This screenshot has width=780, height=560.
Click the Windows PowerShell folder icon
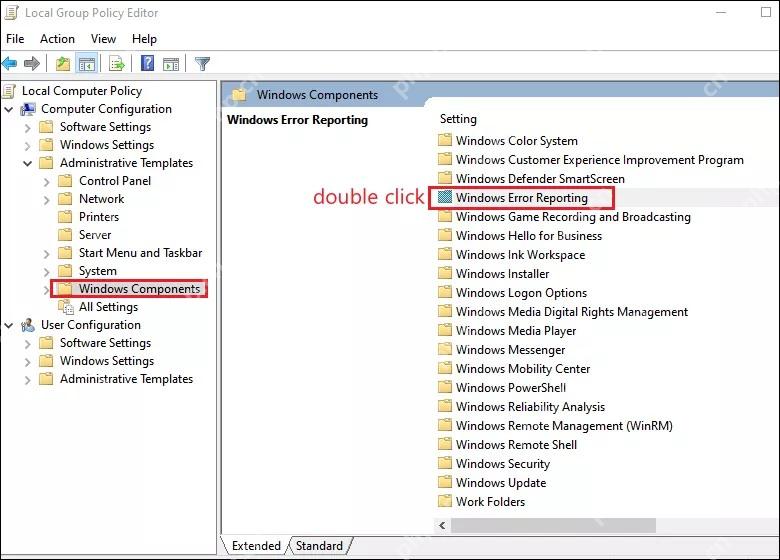[x=445, y=387]
